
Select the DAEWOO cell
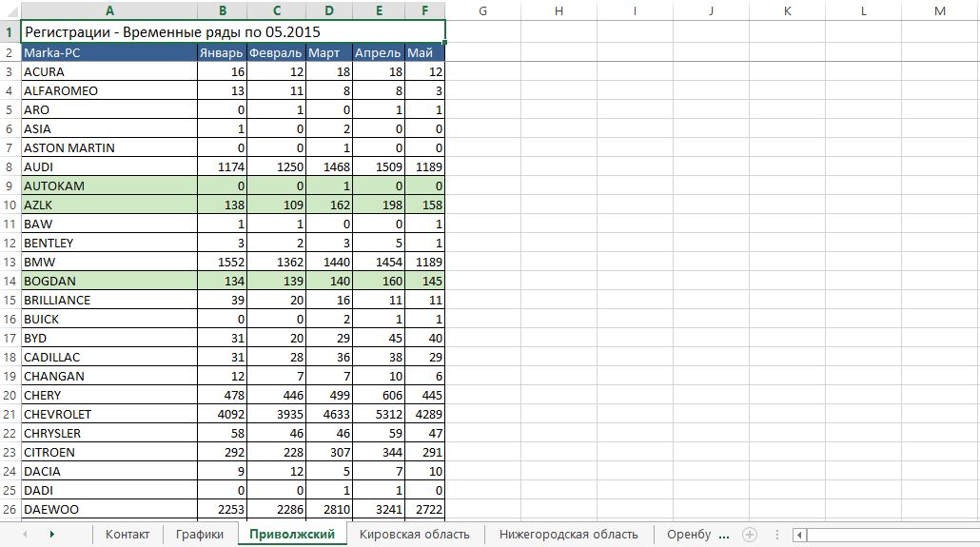tap(109, 509)
